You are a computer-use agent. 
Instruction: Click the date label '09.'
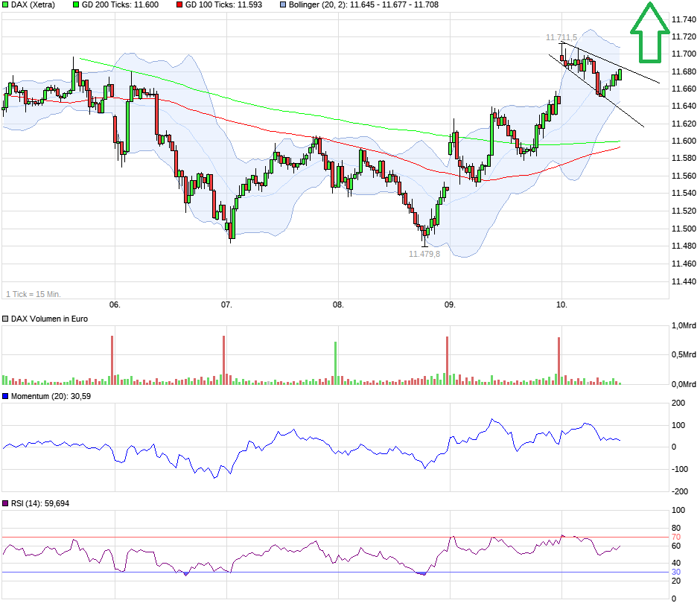(x=450, y=304)
